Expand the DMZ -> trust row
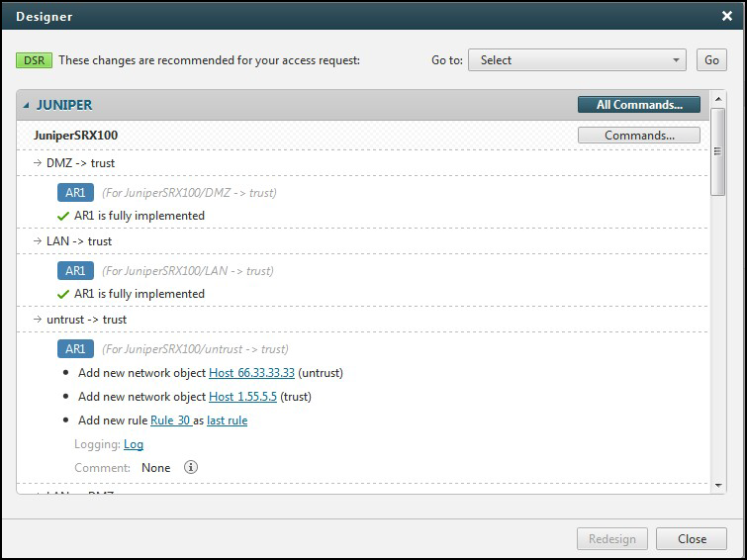The width and height of the screenshot is (747, 560). tap(37, 162)
